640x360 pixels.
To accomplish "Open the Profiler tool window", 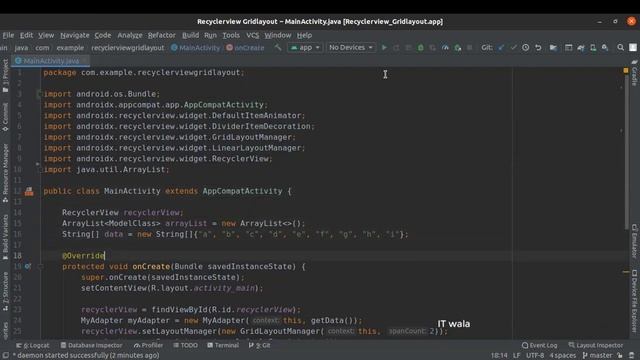I will [149, 345].
